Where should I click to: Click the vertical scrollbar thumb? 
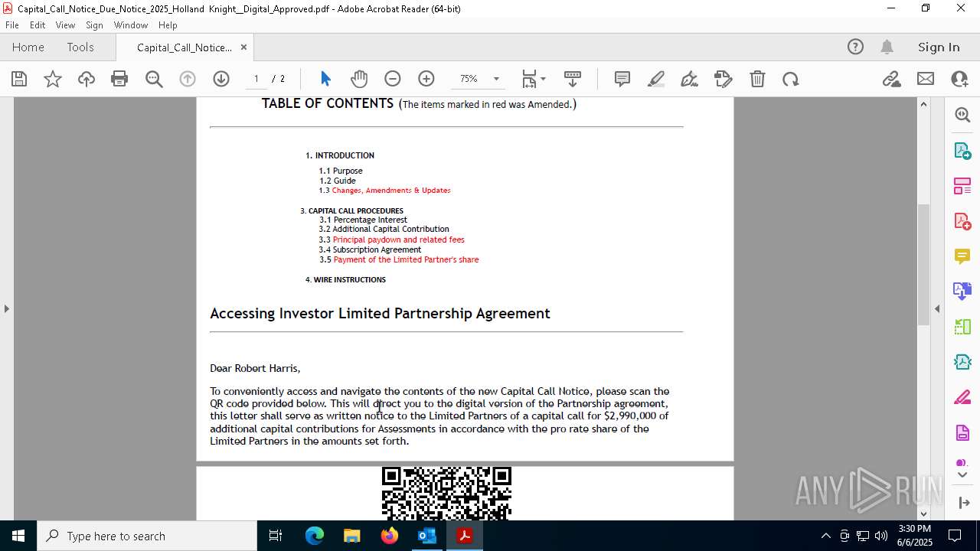point(923,264)
